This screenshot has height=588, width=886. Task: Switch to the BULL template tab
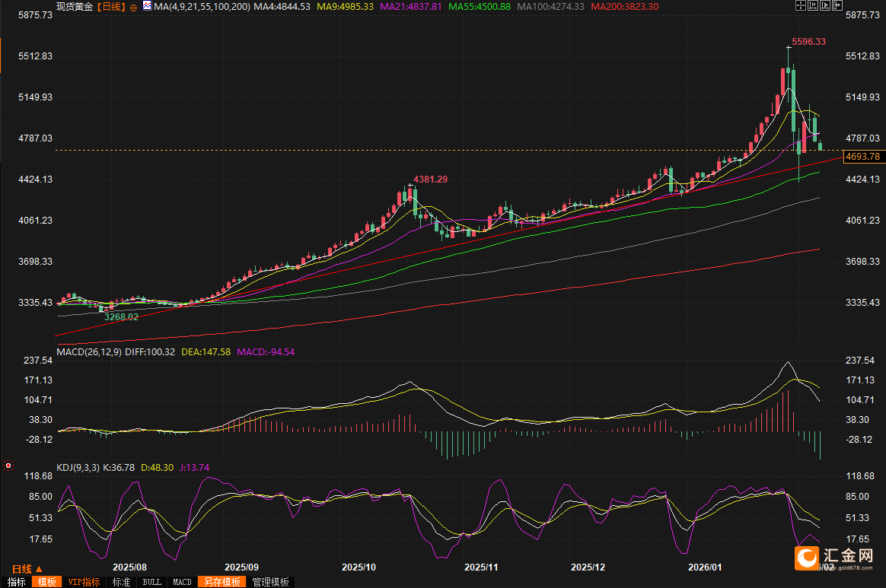(x=151, y=582)
